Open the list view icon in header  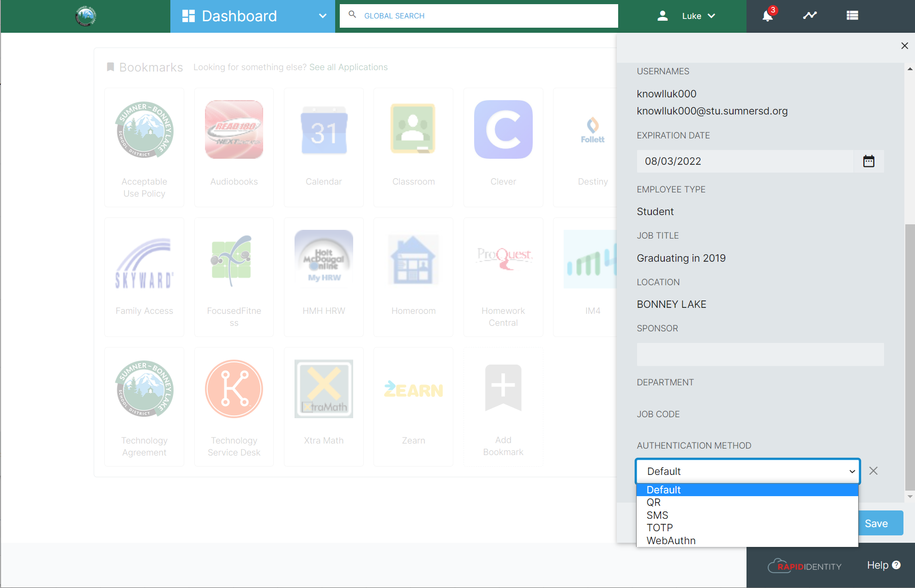tap(852, 15)
